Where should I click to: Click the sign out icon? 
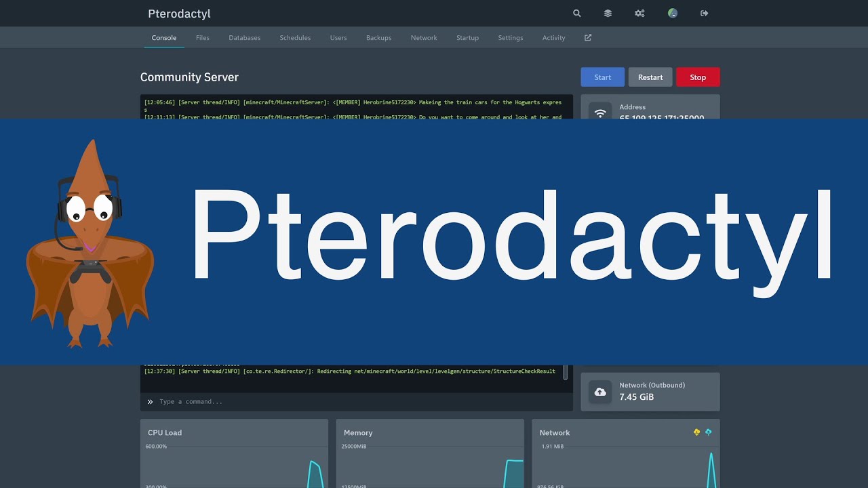pyautogui.click(x=705, y=14)
